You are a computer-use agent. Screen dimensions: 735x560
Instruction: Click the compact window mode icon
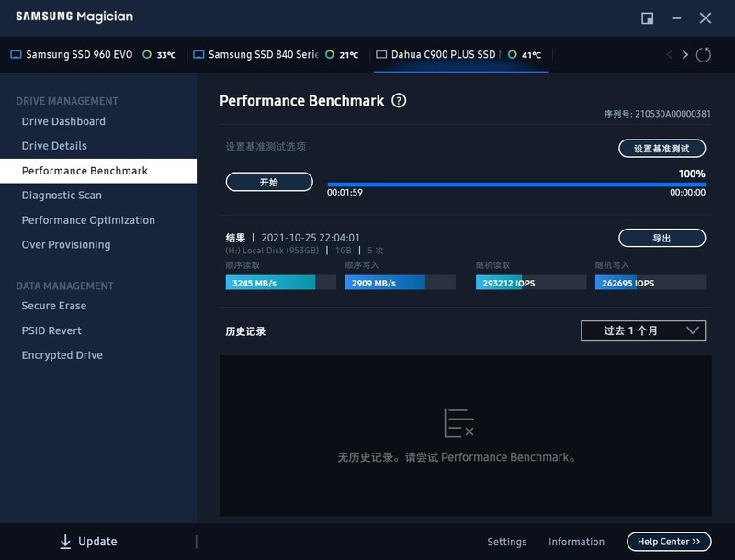pos(648,18)
